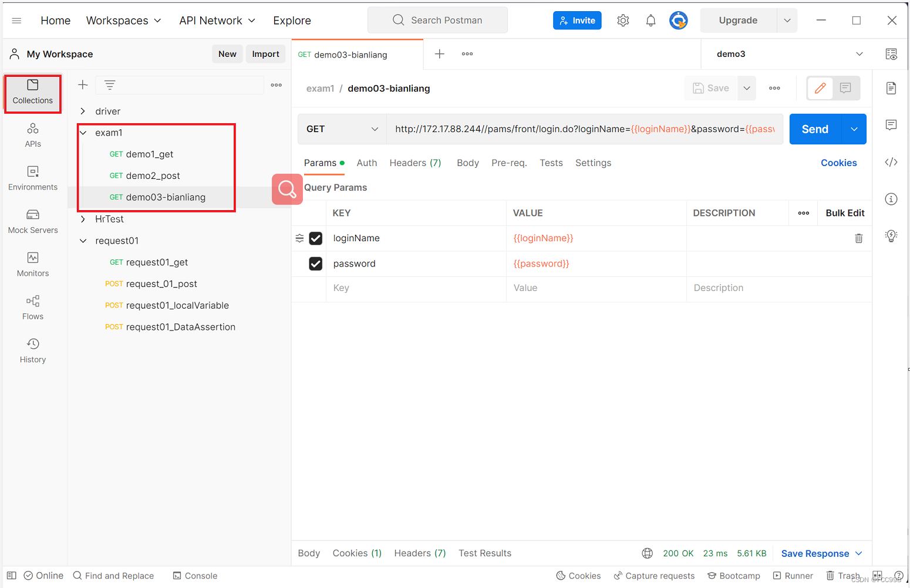This screenshot has height=588, width=910.
Task: Open the APIs sidebar panel
Action: point(33,136)
